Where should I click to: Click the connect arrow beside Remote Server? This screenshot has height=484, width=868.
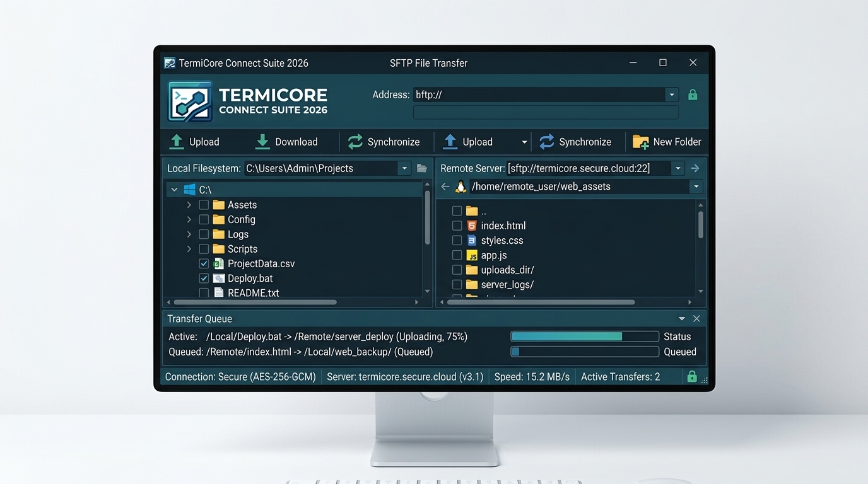695,168
